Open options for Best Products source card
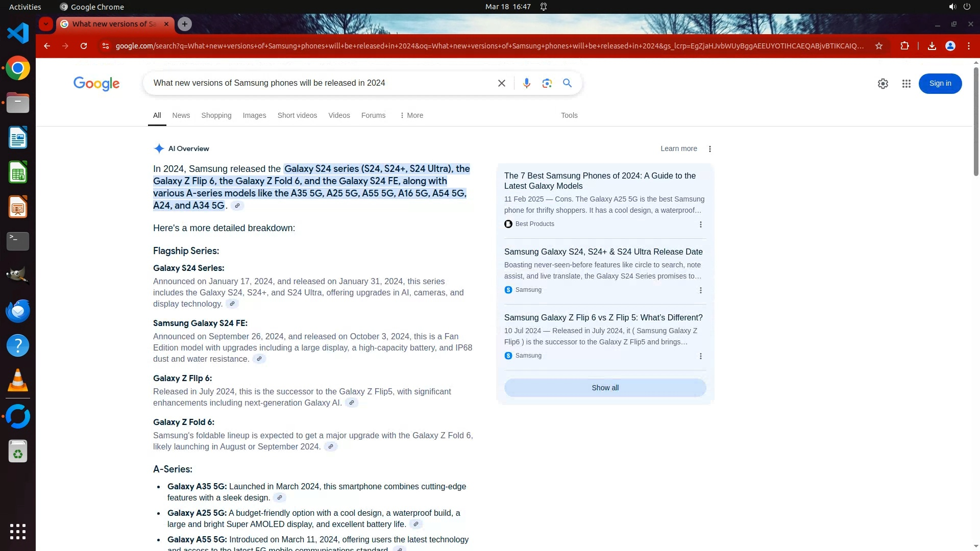Screen dimensions: 980x551 [700, 224]
